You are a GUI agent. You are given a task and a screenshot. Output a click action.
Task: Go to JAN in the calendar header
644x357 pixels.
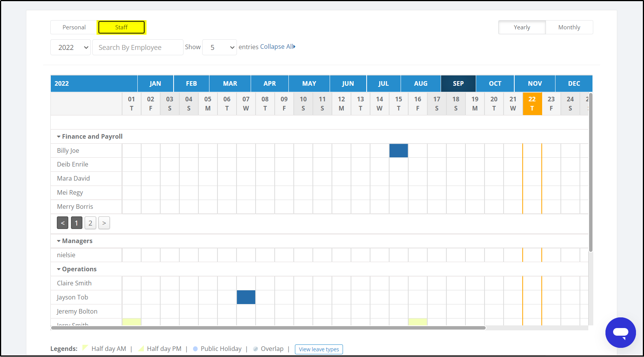coord(155,83)
